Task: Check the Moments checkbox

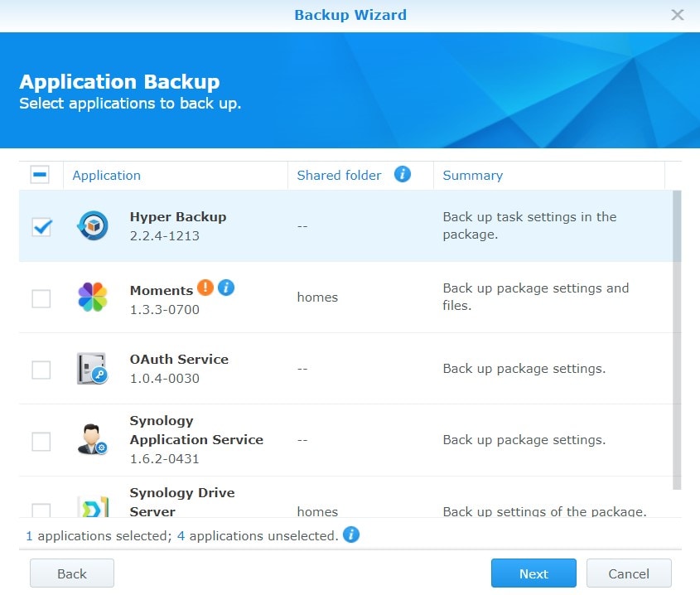Action: tap(41, 298)
